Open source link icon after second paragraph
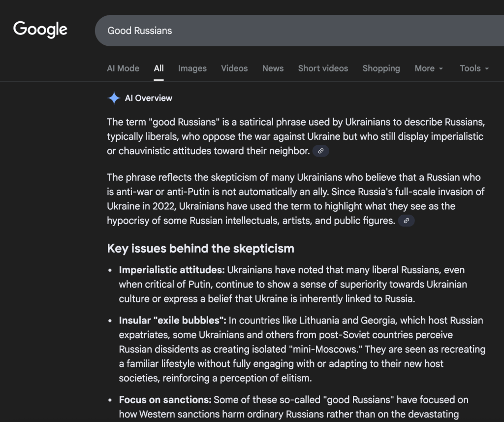504x422 pixels. tap(406, 221)
